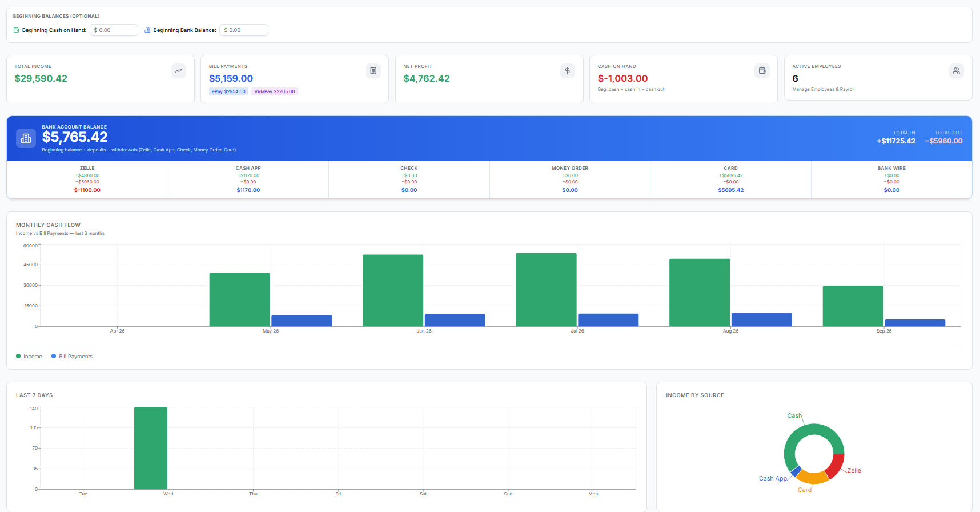This screenshot has height=512, width=980.
Task: Focus the Beginning Bank Balance input field
Action: point(244,30)
